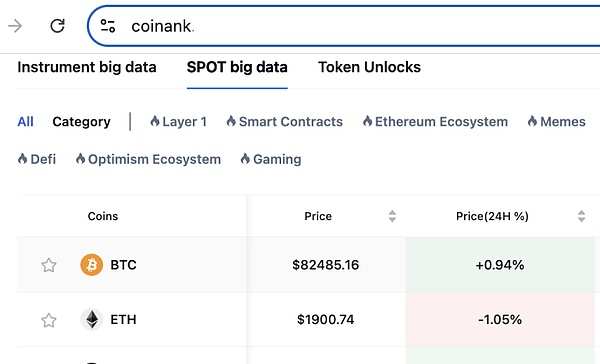600x364 pixels.
Task: Star BTC as a favorite
Action: click(x=49, y=265)
